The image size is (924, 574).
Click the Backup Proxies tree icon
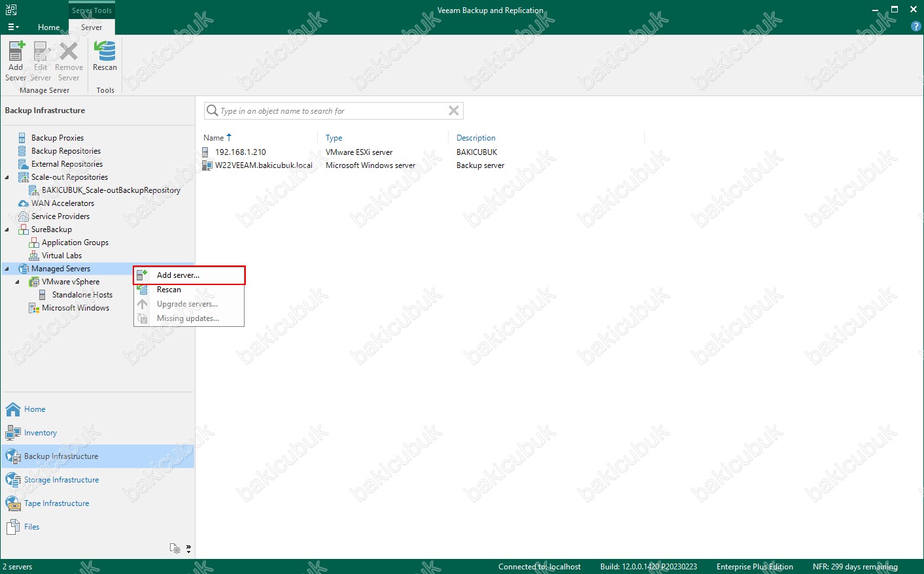pos(23,138)
